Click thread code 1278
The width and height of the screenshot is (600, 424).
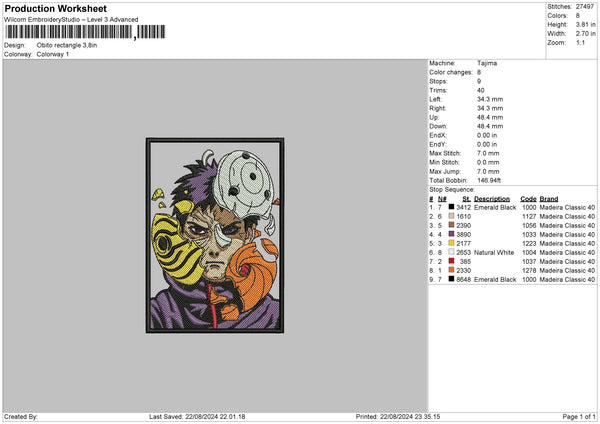click(529, 271)
